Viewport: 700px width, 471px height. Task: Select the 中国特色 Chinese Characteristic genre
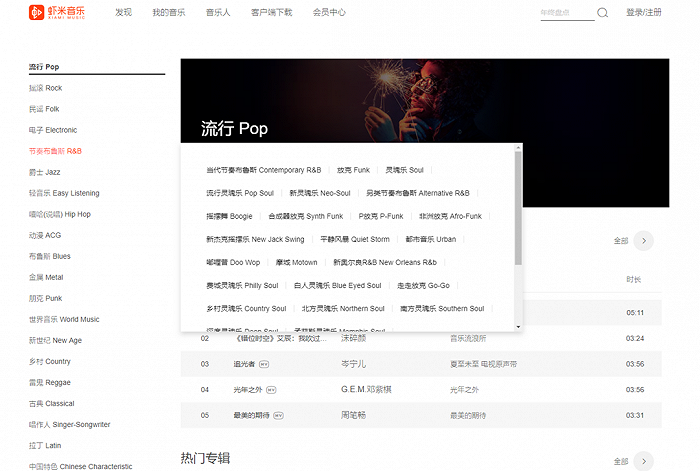tap(80, 466)
